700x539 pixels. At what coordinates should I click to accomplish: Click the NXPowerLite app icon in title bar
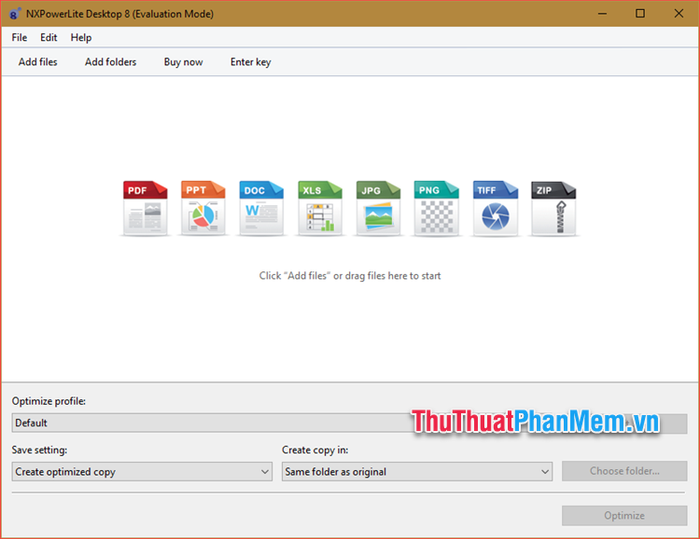[16, 13]
